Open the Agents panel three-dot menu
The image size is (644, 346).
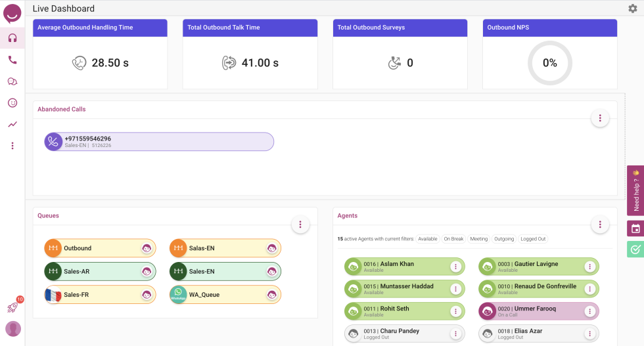point(599,225)
